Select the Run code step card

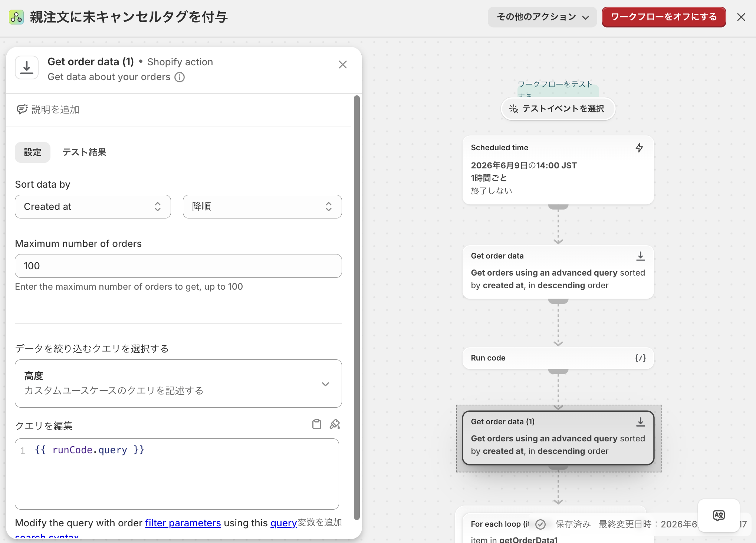pos(558,358)
